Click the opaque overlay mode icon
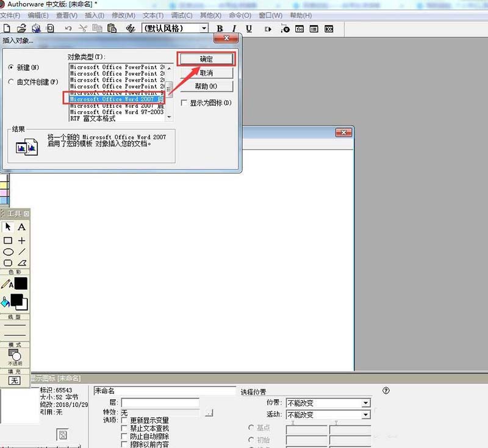This screenshot has height=448, width=488. pos(15,355)
